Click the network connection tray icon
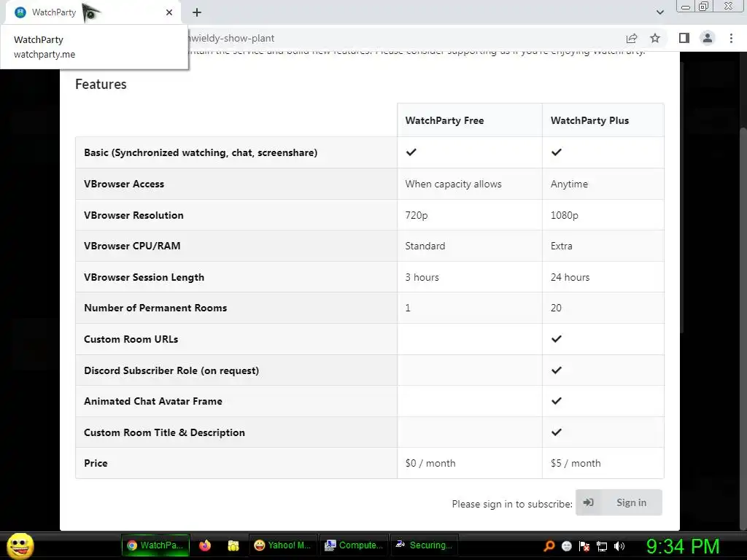 click(x=602, y=545)
